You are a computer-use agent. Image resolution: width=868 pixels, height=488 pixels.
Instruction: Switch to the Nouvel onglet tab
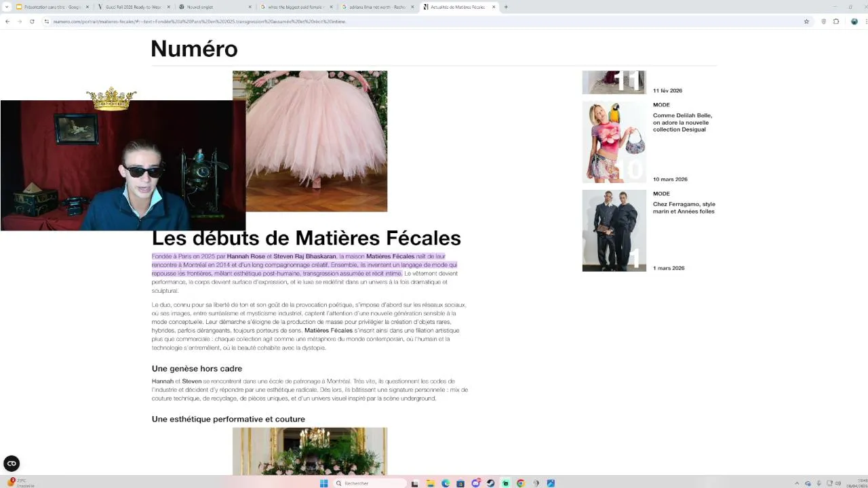pyautogui.click(x=215, y=7)
